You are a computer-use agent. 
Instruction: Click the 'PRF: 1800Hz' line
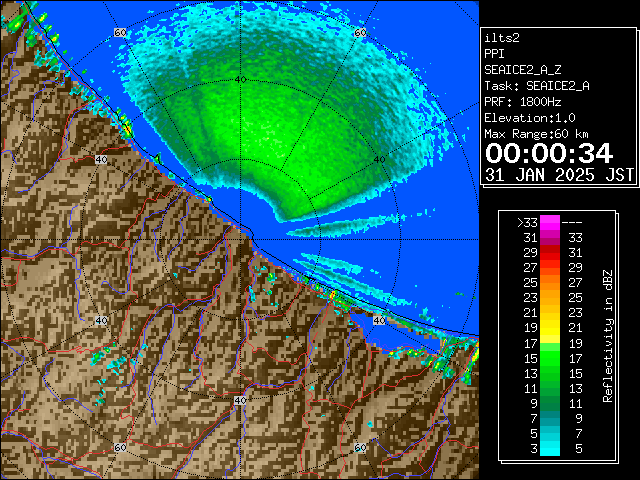click(x=523, y=102)
